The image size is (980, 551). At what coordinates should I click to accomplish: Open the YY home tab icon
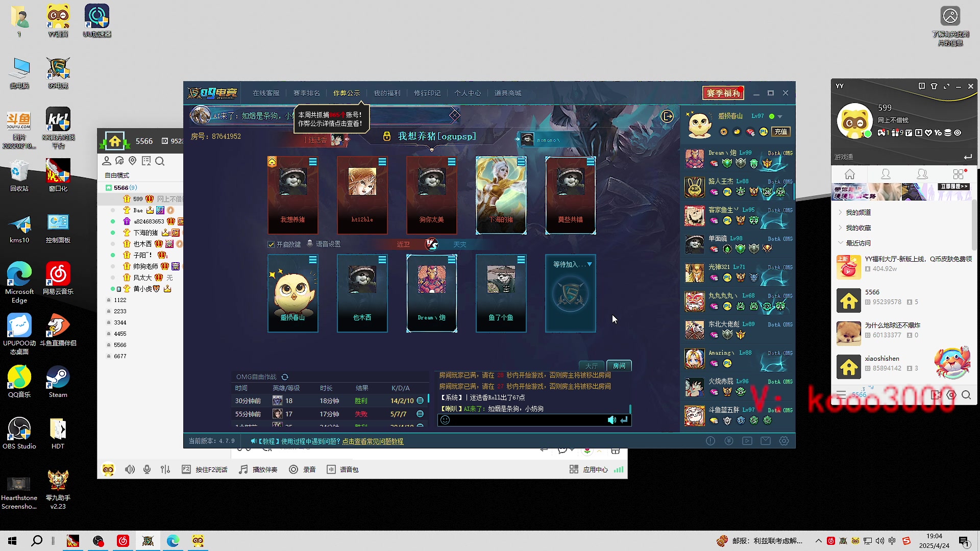[850, 174]
